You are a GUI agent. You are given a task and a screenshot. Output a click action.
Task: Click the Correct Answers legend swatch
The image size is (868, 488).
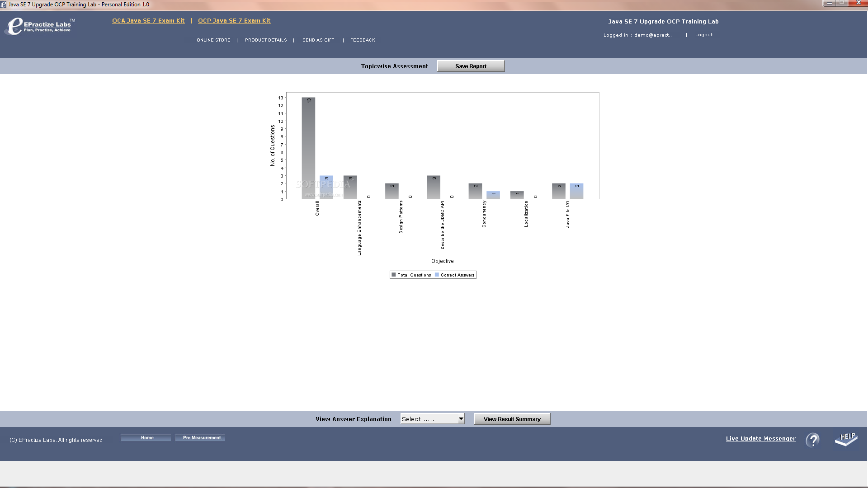point(437,275)
